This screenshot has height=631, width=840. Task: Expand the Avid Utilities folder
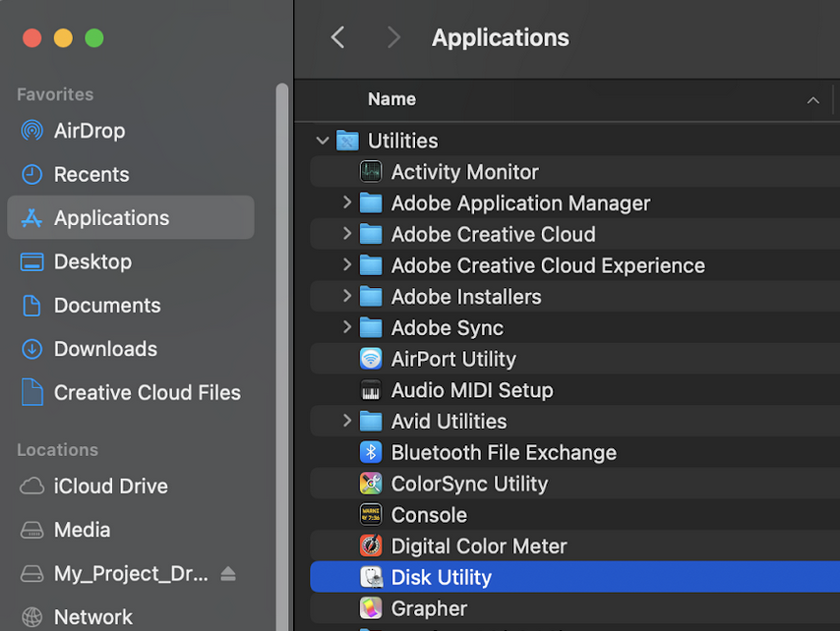[x=345, y=421]
